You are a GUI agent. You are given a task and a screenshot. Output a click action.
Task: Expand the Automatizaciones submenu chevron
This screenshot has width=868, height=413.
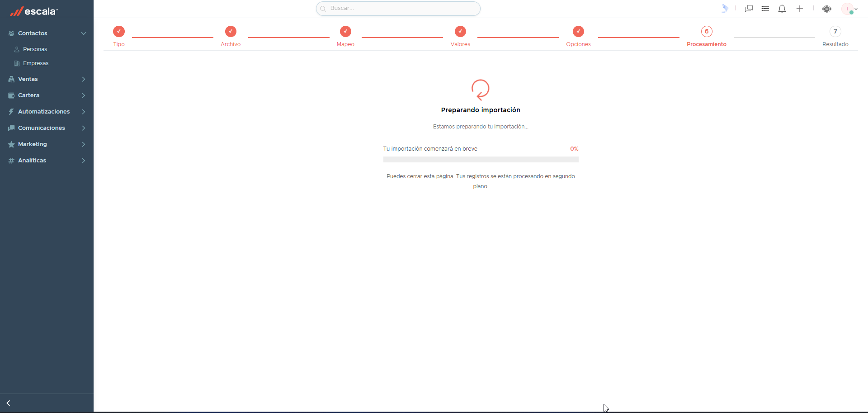(x=84, y=112)
